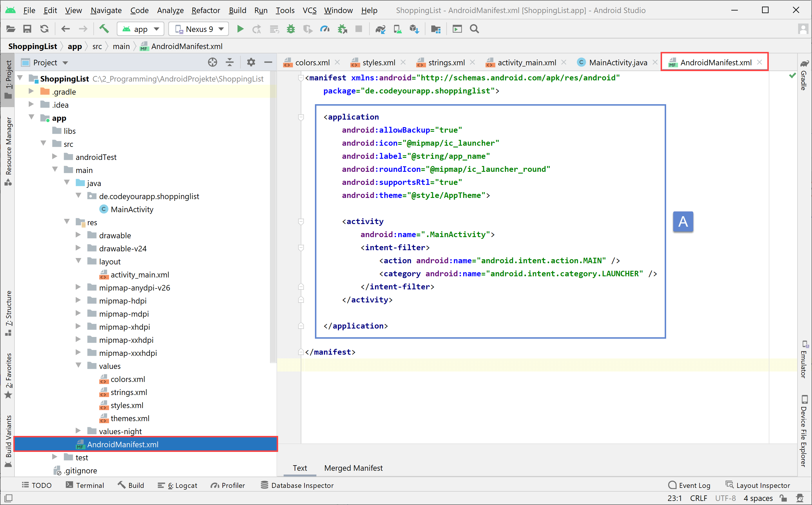The height and width of the screenshot is (505, 812).
Task: Run the app with the green play icon
Action: click(x=240, y=29)
